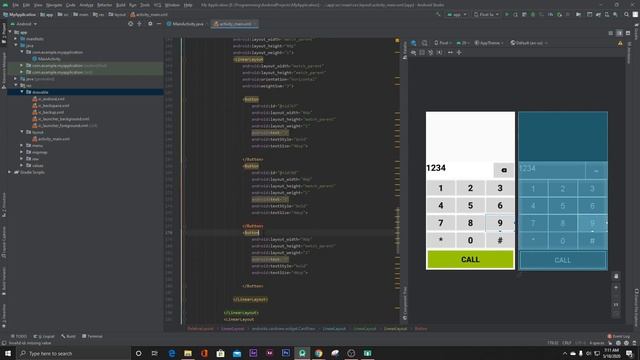Click the # key in the white design preview
The image size is (640, 360).
[x=500, y=240]
